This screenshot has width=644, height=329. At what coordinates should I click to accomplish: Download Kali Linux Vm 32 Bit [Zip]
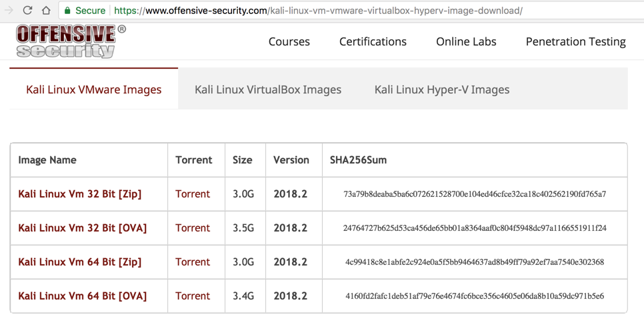click(80, 194)
